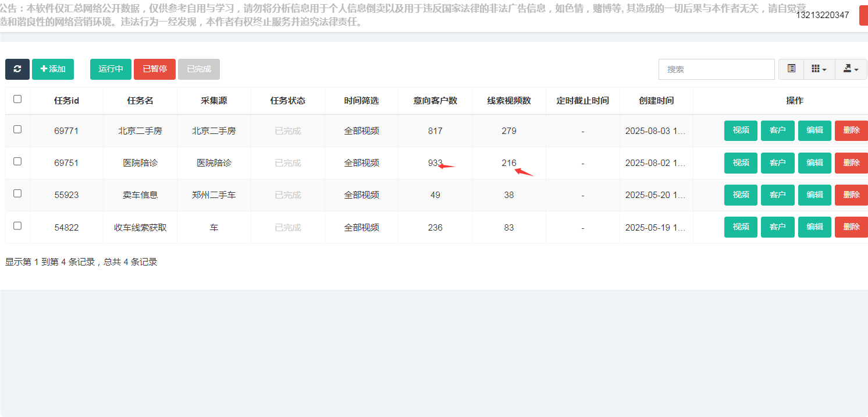Click created time 2025-05-19 cell
The height and width of the screenshot is (417, 868).
pyautogui.click(x=656, y=228)
